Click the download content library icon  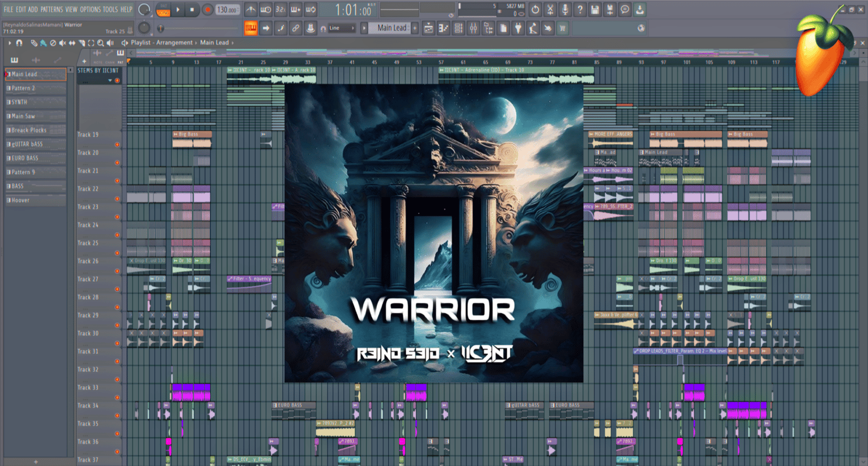pyautogui.click(x=641, y=9)
